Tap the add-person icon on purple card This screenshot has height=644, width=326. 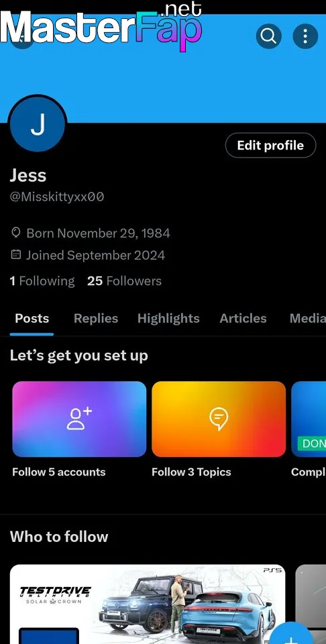pyautogui.click(x=79, y=419)
